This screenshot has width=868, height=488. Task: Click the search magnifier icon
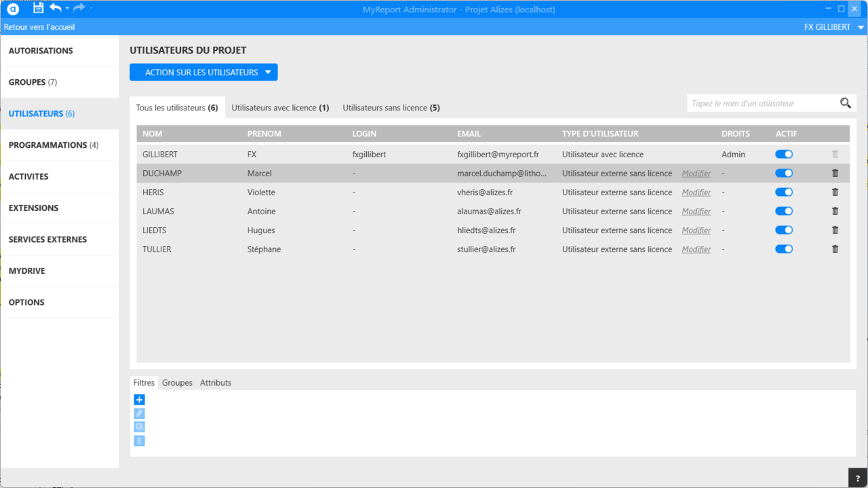[x=845, y=103]
